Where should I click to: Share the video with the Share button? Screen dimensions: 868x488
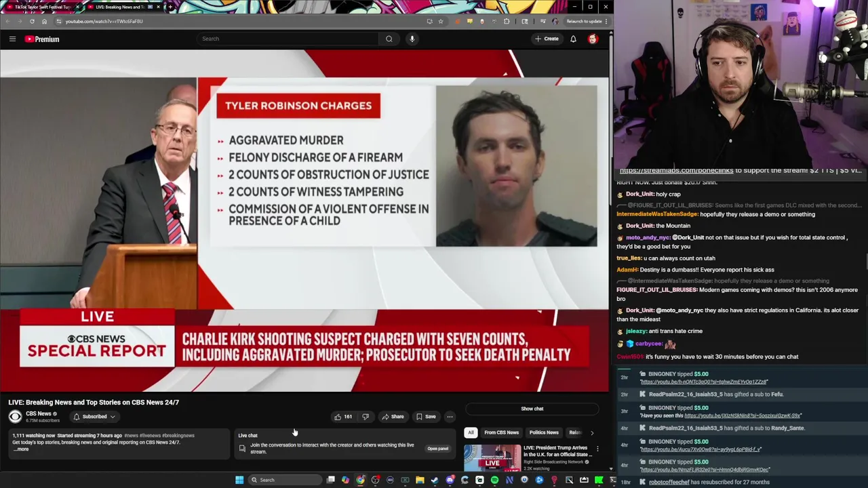(392, 417)
